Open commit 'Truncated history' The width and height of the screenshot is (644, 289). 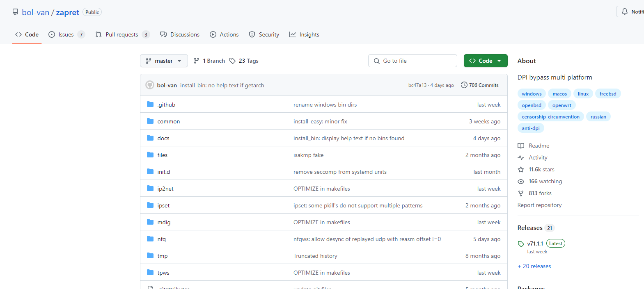(315, 256)
